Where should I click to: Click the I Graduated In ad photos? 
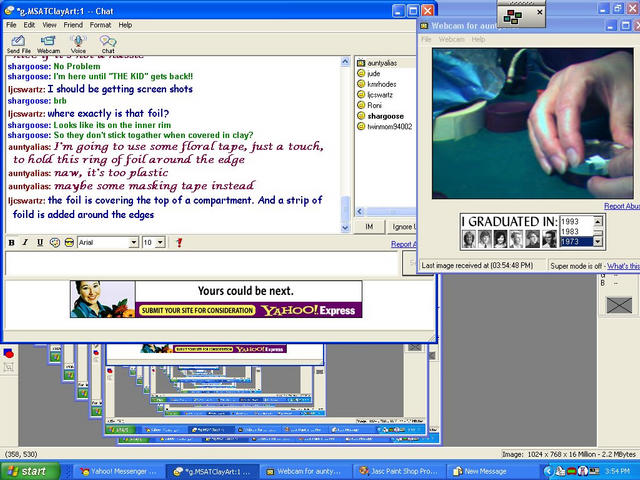[509, 239]
